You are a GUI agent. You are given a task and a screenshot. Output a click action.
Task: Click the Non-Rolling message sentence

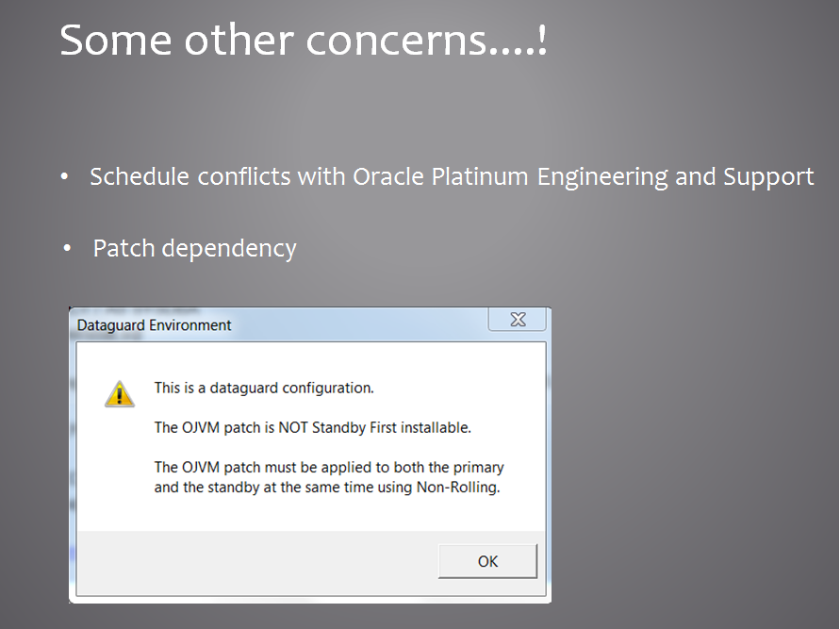click(x=328, y=477)
